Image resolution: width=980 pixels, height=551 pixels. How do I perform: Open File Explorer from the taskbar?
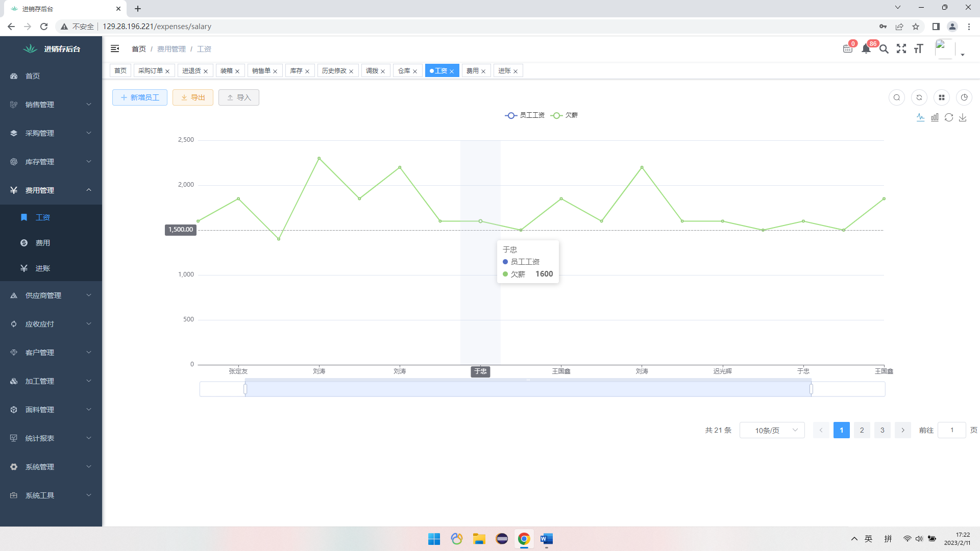coord(479,539)
